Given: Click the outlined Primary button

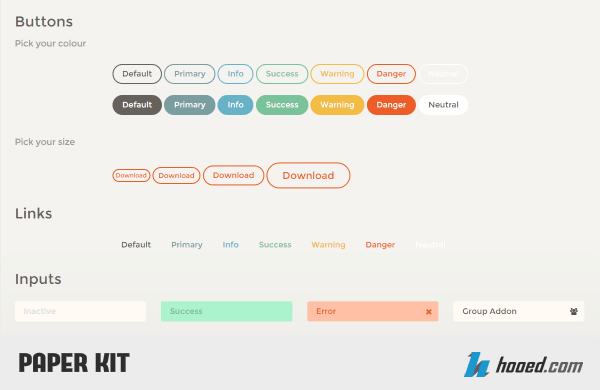Looking at the screenshot, I should (190, 74).
